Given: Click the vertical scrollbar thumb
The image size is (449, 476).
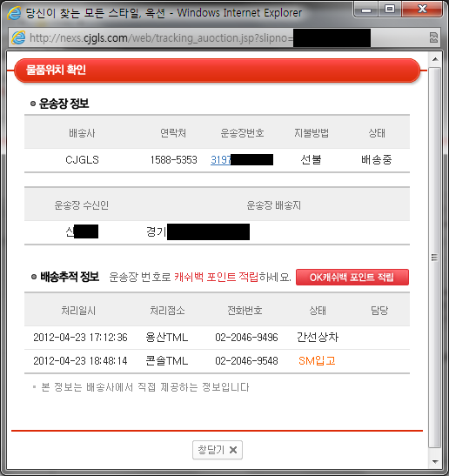Looking at the screenshot, I should [435, 258].
